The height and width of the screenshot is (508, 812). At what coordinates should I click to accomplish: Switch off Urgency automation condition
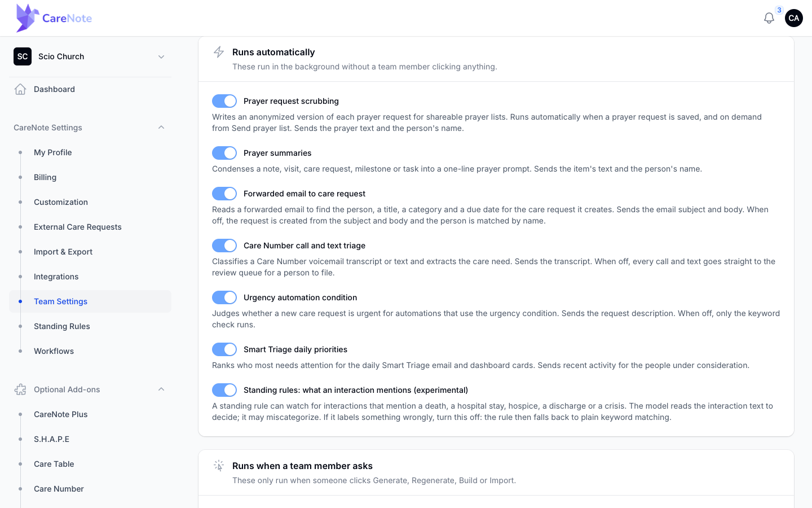224,297
